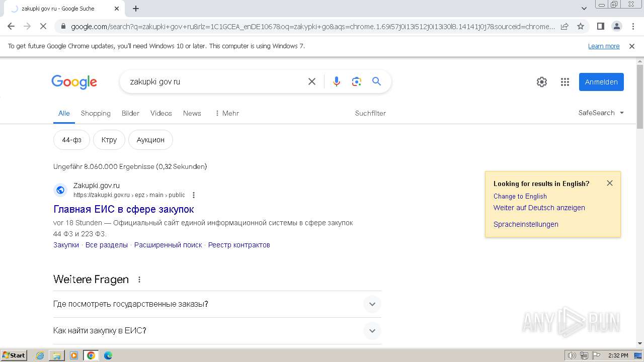Stop loading the page
The image size is (644, 362).
[x=43, y=26]
